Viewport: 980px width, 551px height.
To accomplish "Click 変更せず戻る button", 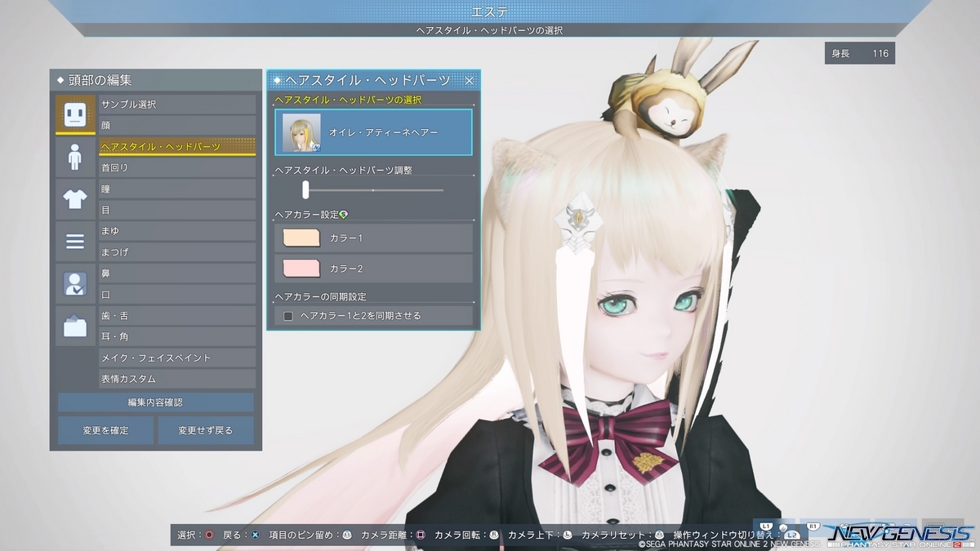I will 206,430.
